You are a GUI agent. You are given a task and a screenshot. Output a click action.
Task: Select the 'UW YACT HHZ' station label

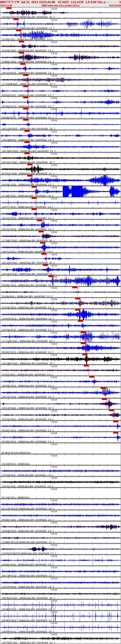click(x=9, y=163)
